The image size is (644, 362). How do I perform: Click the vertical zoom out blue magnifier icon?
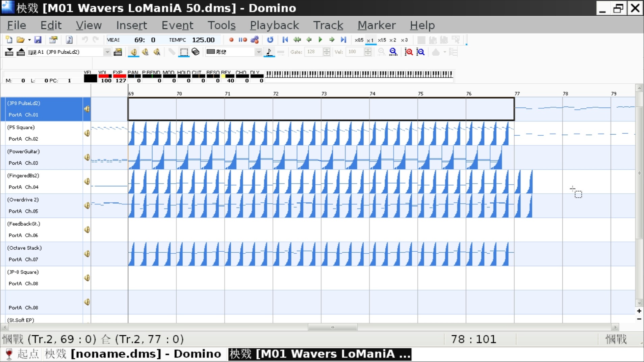click(x=420, y=52)
